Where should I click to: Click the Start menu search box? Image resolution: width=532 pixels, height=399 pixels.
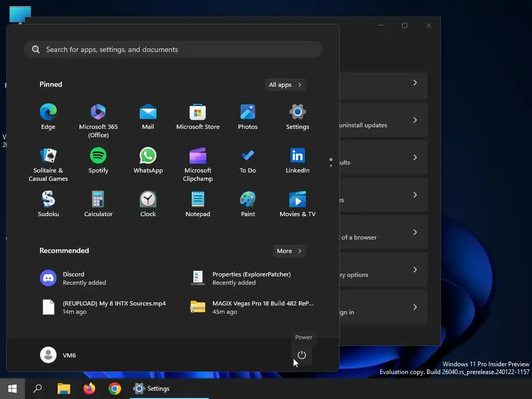tap(172, 49)
